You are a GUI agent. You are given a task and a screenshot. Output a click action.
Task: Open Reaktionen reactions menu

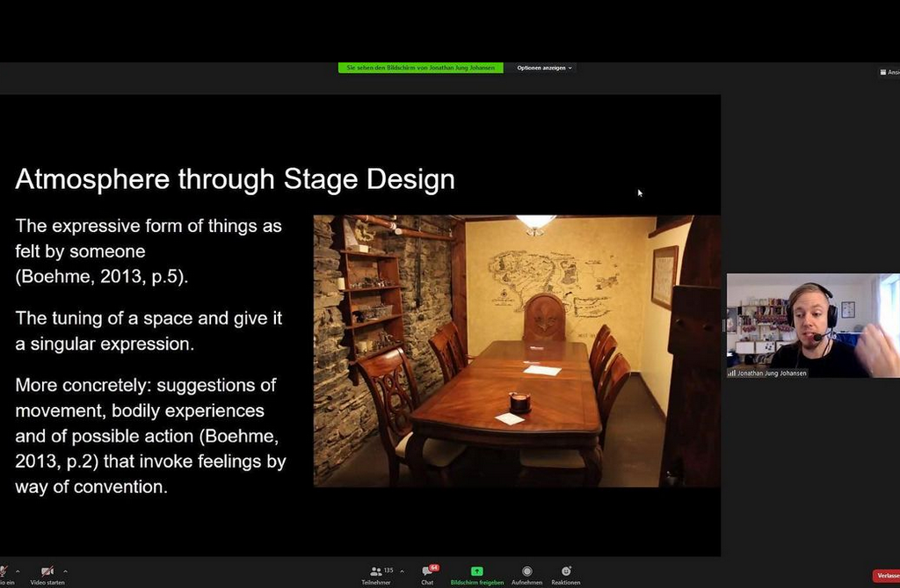coord(566,575)
